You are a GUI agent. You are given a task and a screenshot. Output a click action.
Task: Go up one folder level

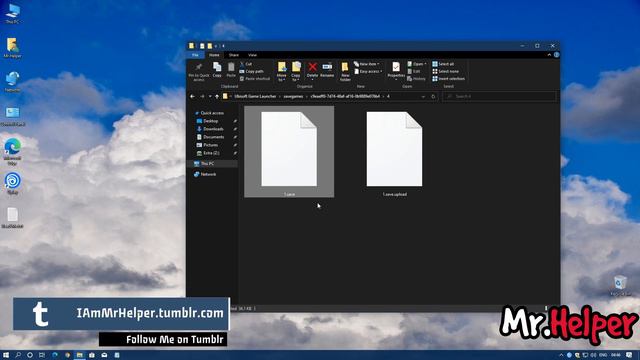point(217,96)
